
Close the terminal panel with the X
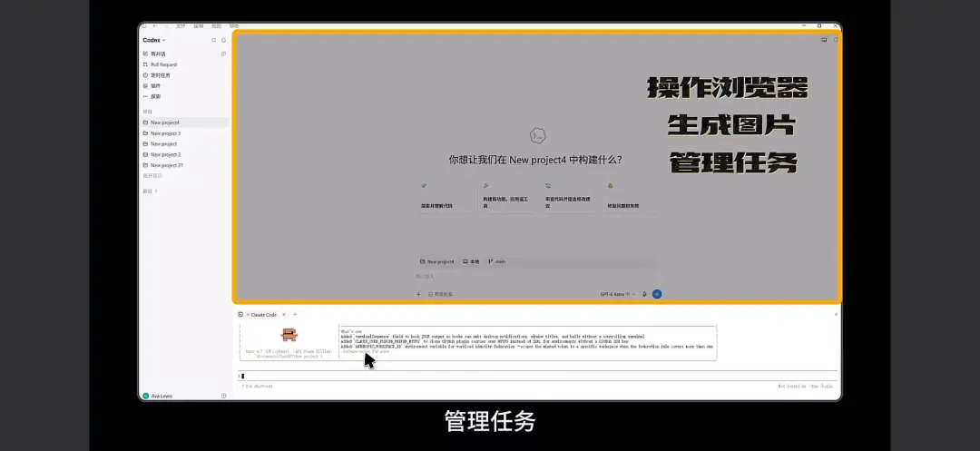pyautogui.click(x=837, y=315)
